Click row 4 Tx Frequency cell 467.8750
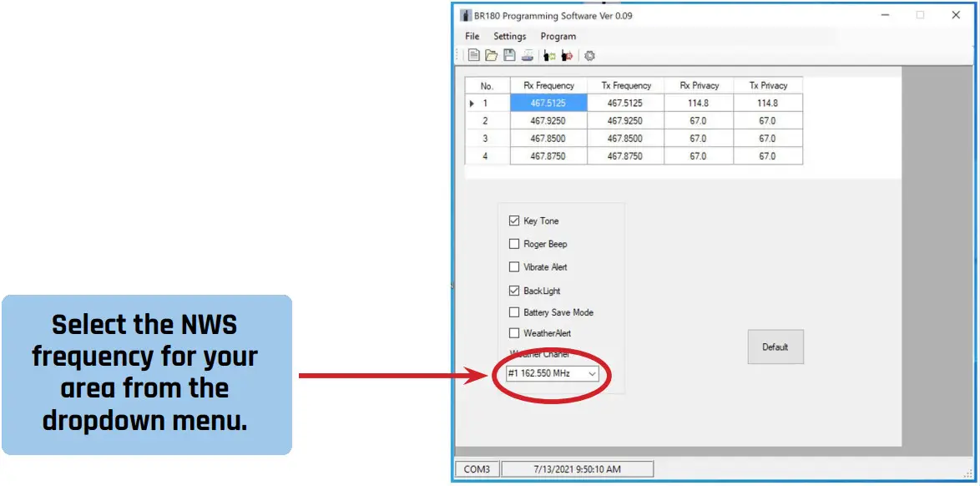This screenshot has width=980, height=486. coord(625,156)
